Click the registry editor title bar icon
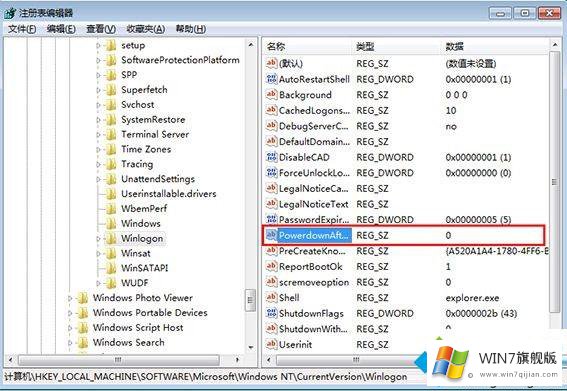The height and width of the screenshot is (391, 567). click(10, 13)
